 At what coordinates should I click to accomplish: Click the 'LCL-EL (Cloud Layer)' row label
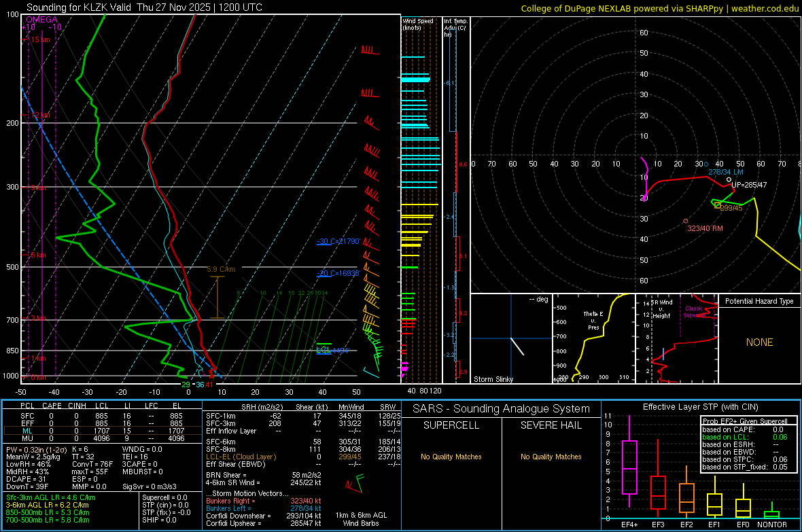click(x=241, y=457)
